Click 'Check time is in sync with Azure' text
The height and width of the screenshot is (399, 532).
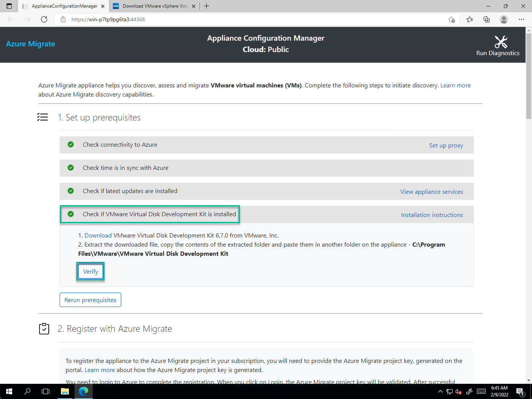[x=125, y=168]
